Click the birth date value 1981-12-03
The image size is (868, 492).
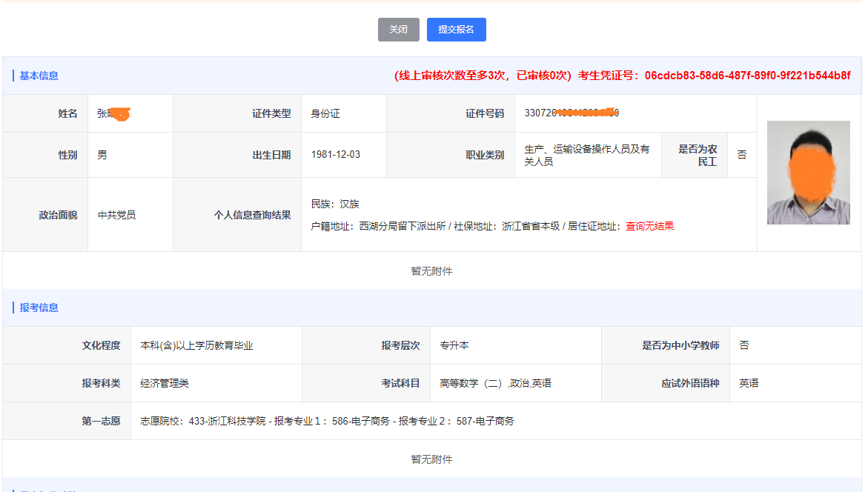coord(336,155)
